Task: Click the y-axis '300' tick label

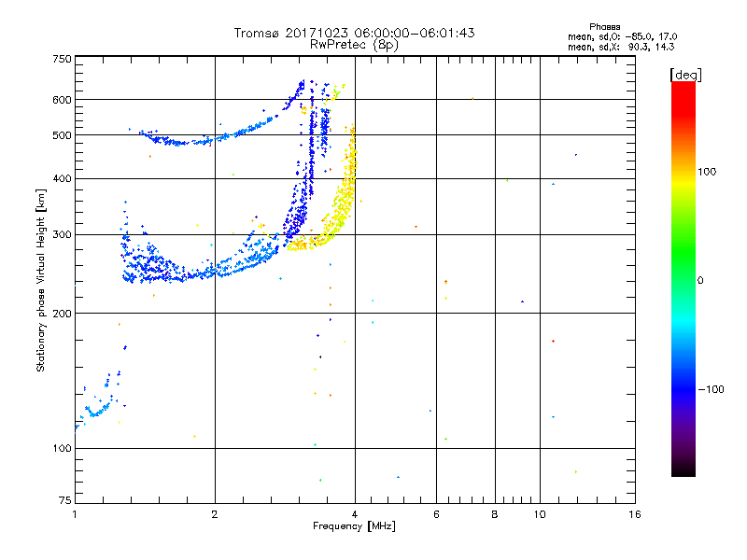Action: tap(63, 235)
